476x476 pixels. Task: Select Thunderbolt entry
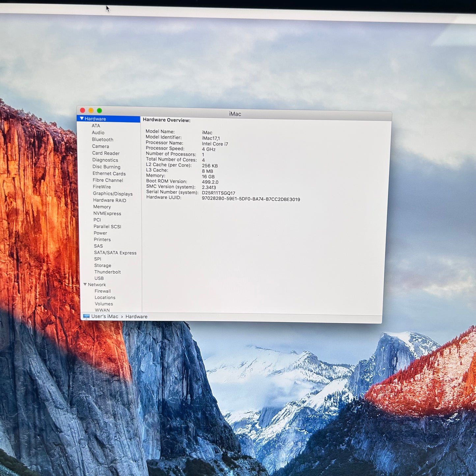(x=107, y=272)
